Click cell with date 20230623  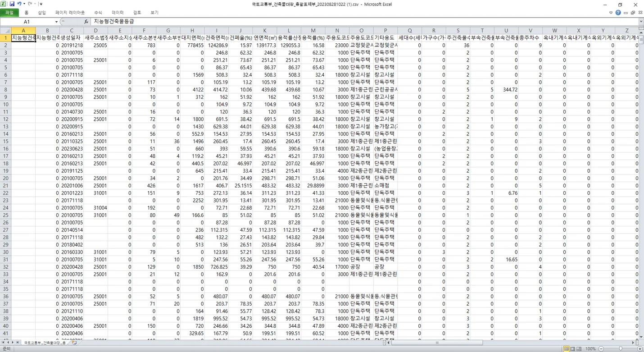[x=72, y=149]
